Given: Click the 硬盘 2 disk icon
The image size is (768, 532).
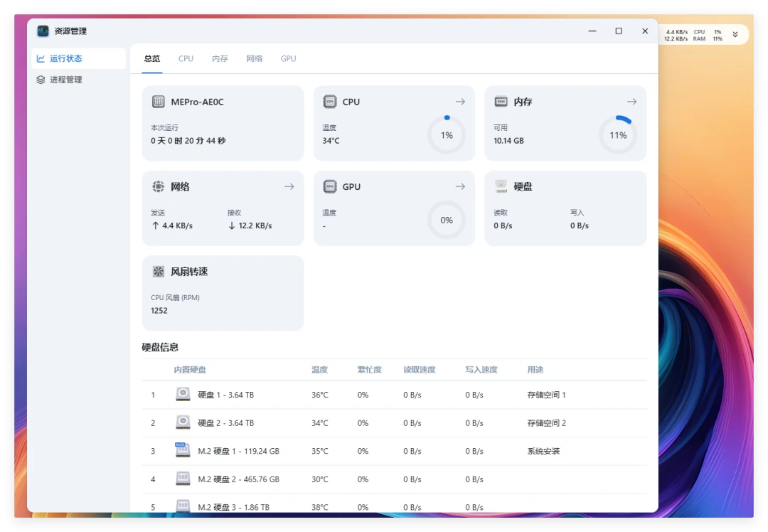Looking at the screenshot, I should [183, 422].
